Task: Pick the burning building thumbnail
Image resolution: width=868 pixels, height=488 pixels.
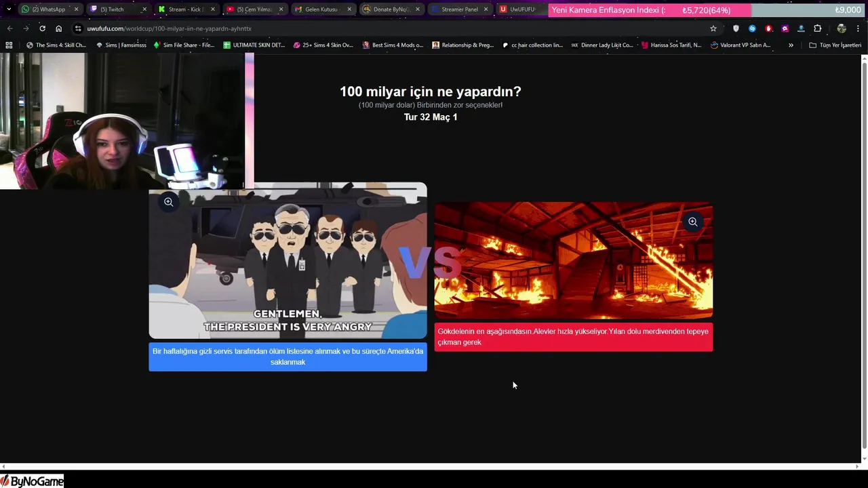Action: click(x=573, y=260)
